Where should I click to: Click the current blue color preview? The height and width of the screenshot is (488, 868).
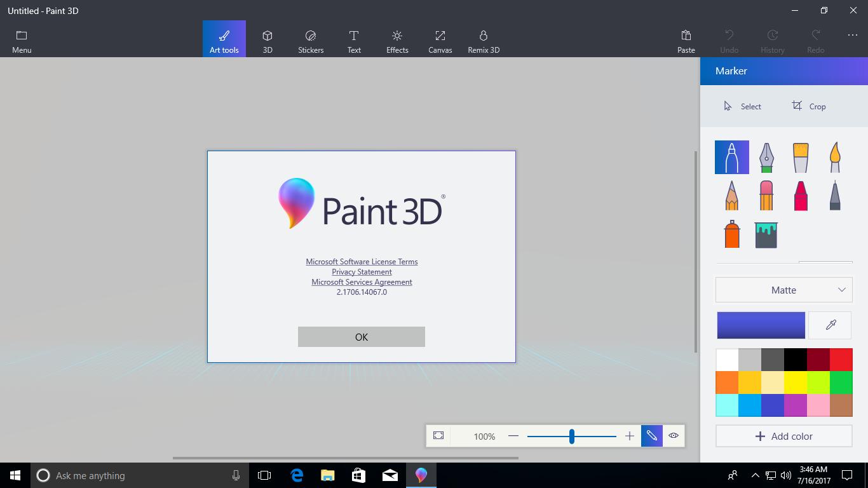click(761, 325)
